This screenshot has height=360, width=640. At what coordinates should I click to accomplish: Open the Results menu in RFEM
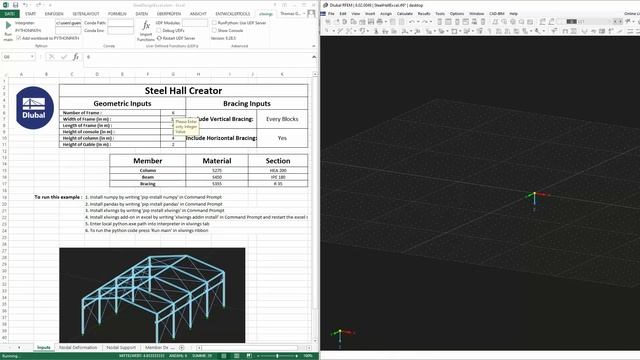pos(424,13)
